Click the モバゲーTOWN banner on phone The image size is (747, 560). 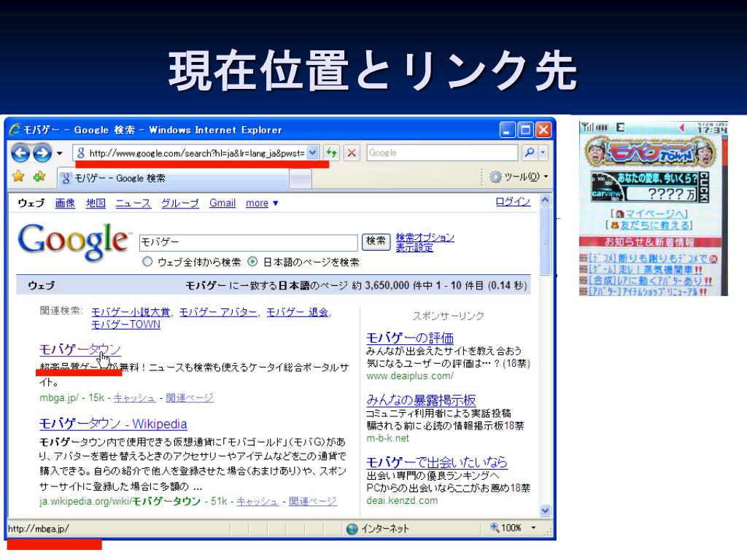click(650, 152)
